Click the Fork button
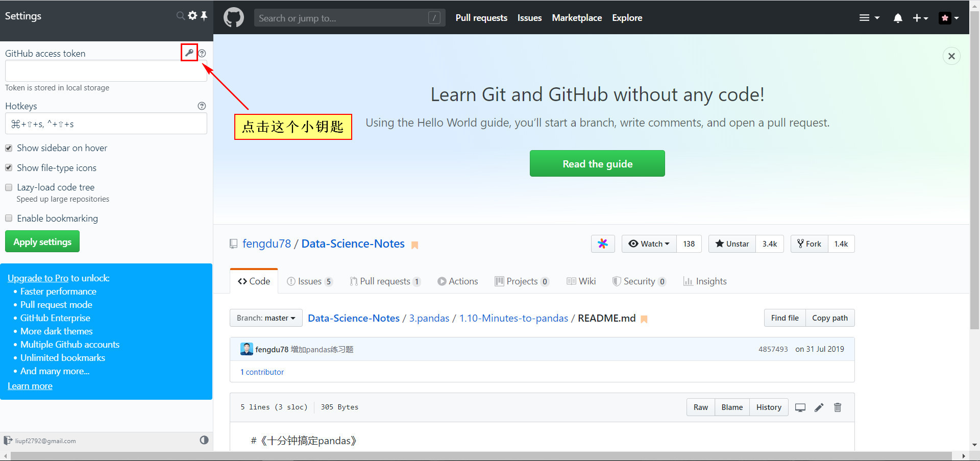This screenshot has width=980, height=461. click(x=809, y=244)
